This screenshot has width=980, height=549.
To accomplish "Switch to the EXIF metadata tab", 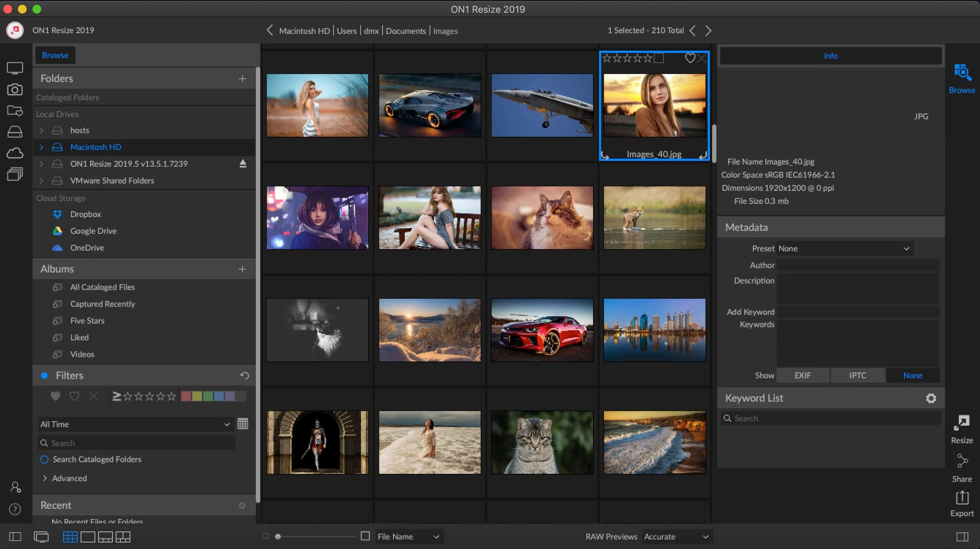I will (803, 375).
